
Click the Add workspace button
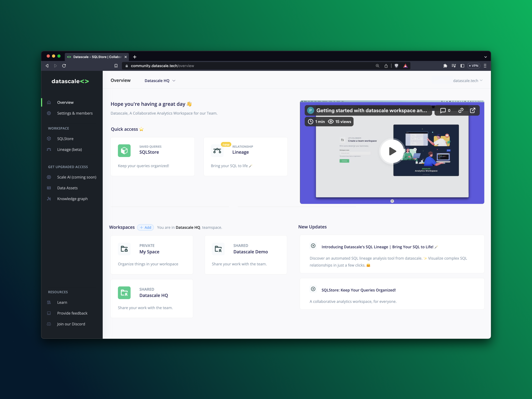pyautogui.click(x=146, y=227)
